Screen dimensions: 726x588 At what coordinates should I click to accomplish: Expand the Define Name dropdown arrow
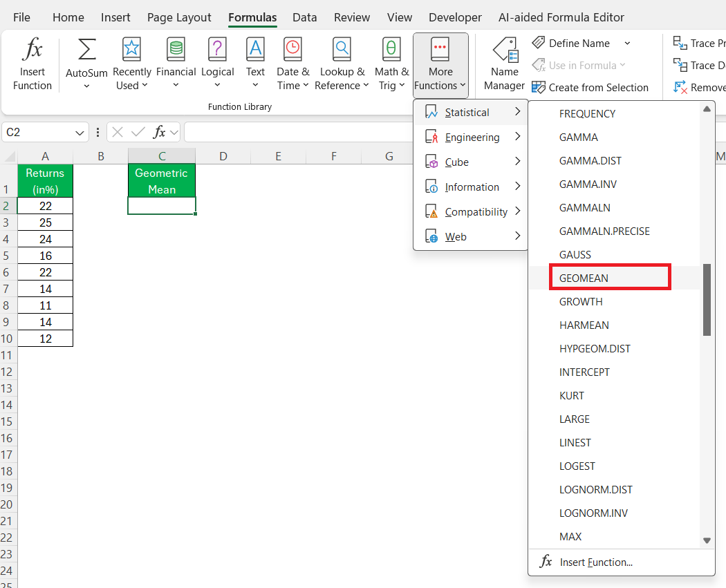click(x=627, y=43)
